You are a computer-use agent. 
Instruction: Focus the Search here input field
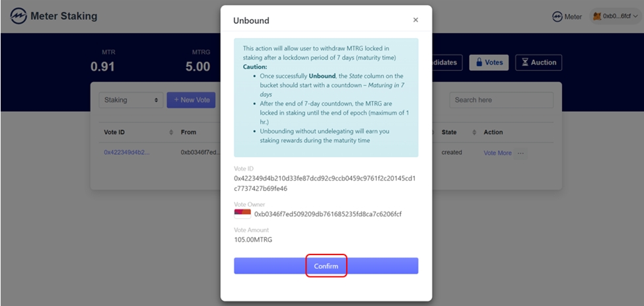(501, 100)
